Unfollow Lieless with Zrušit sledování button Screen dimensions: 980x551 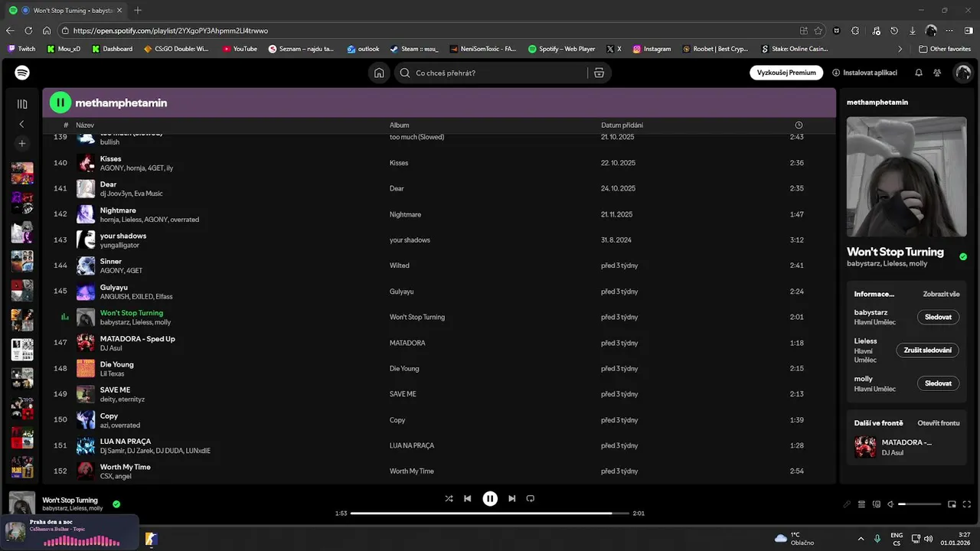click(x=927, y=350)
